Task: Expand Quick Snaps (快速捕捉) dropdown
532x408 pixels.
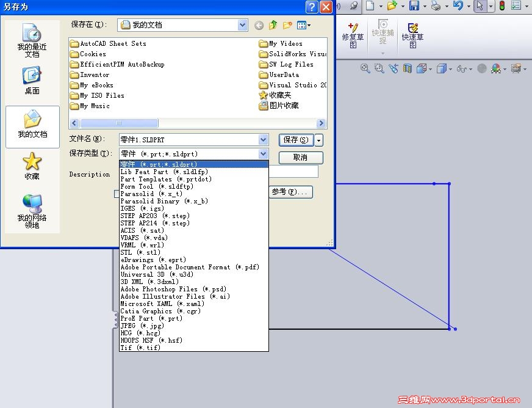Action: point(383,53)
